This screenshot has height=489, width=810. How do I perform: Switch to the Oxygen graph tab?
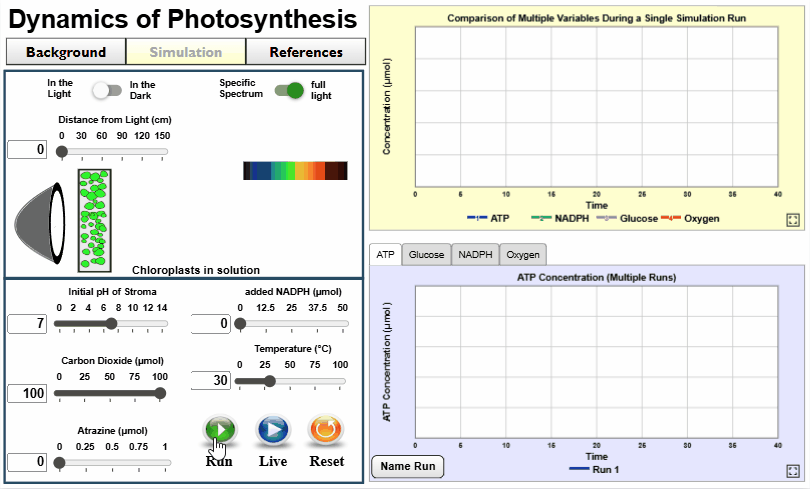pyautogui.click(x=522, y=255)
